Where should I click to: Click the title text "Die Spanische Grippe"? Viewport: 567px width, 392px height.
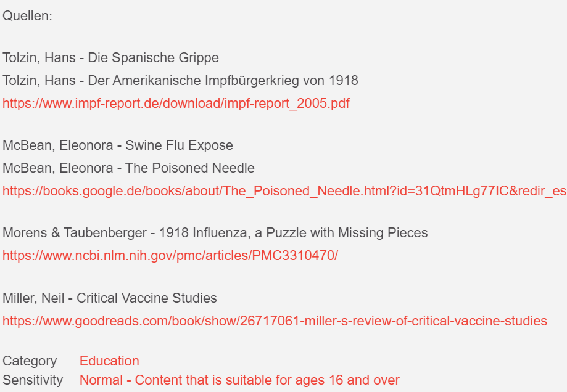[x=153, y=59]
